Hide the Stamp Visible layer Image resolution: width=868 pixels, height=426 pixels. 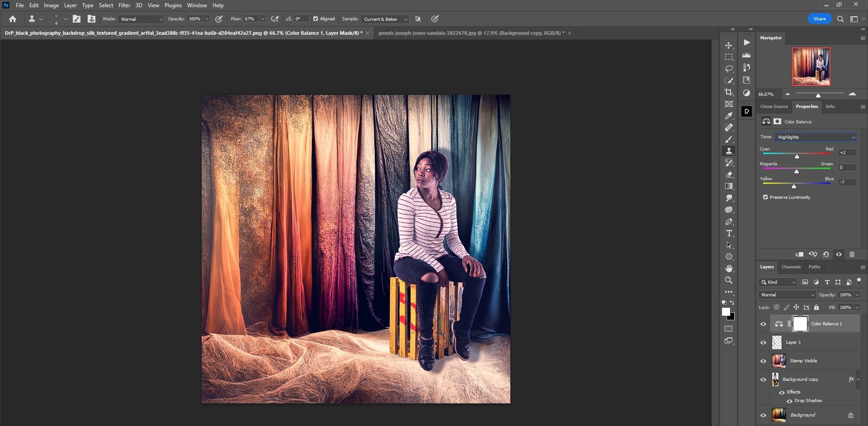[x=764, y=361]
